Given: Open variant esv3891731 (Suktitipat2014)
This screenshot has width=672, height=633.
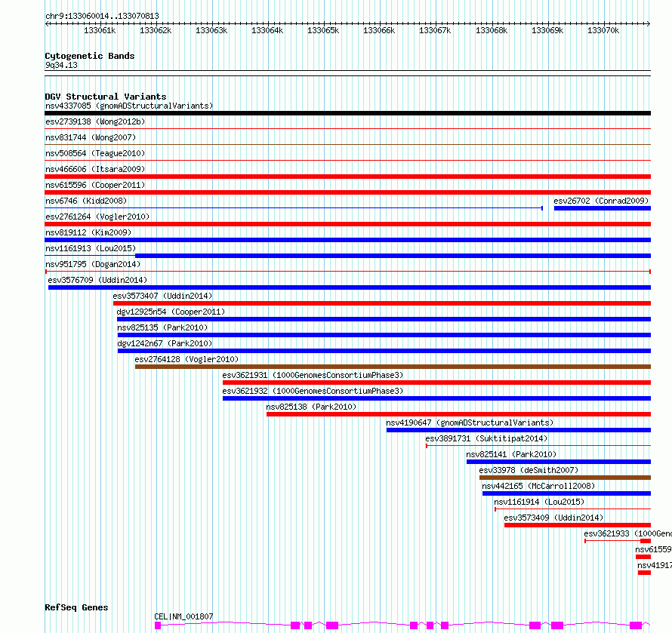Looking at the screenshot, I should point(486,438).
